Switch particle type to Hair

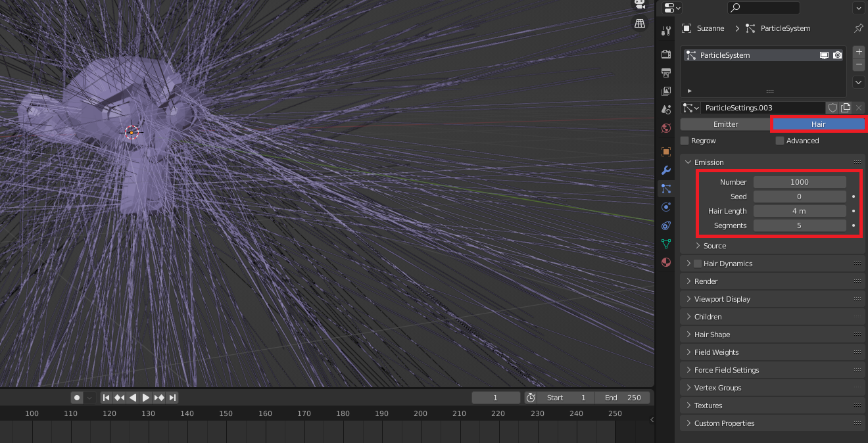pyautogui.click(x=818, y=124)
